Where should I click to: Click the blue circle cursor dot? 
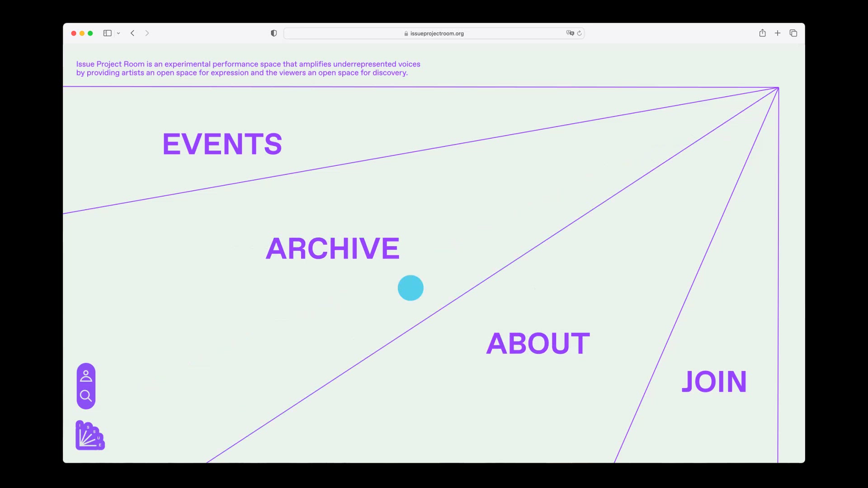tap(410, 288)
